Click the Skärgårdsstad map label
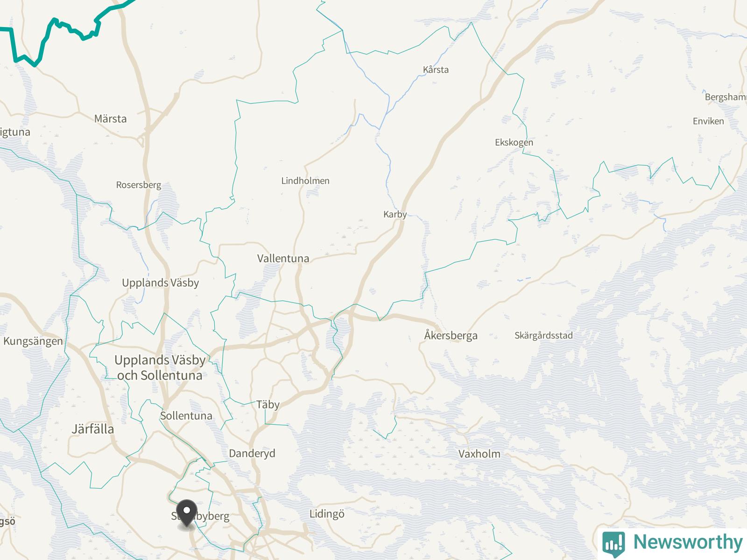Screen dimensions: 747x560 point(543,336)
